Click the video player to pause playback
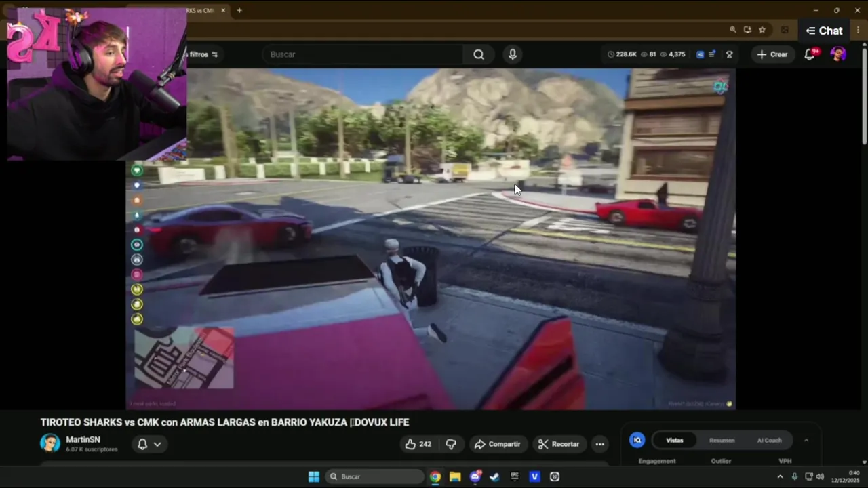This screenshot has height=488, width=868. (431, 239)
